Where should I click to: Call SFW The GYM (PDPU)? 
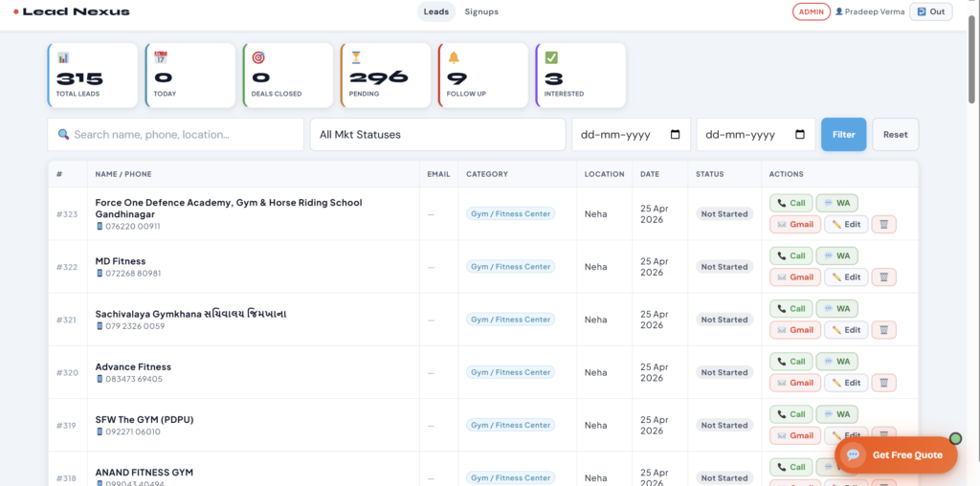pos(791,414)
